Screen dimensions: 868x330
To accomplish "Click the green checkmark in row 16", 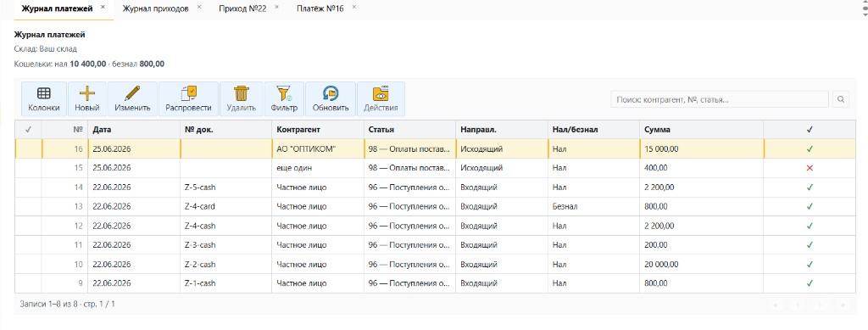I will point(810,149).
